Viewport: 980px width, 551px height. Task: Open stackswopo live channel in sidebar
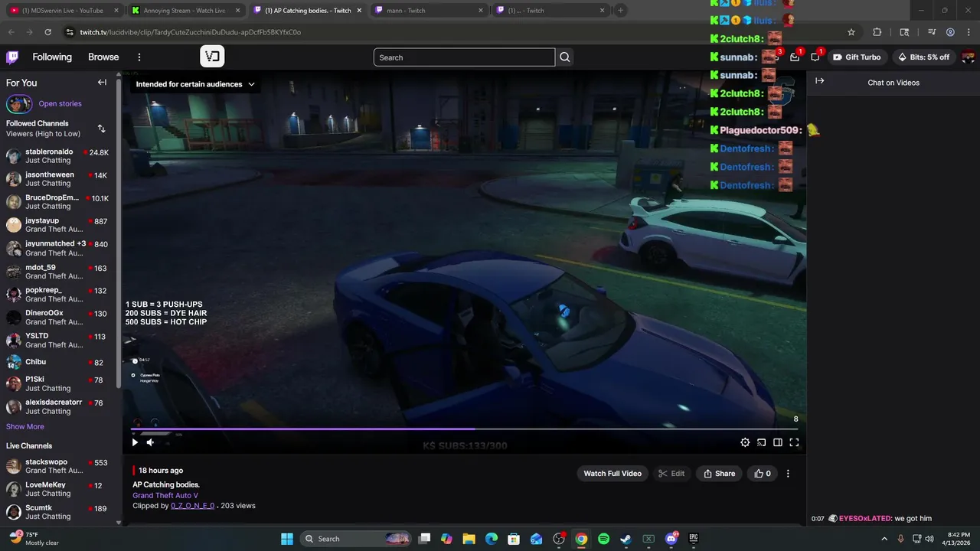57,466
